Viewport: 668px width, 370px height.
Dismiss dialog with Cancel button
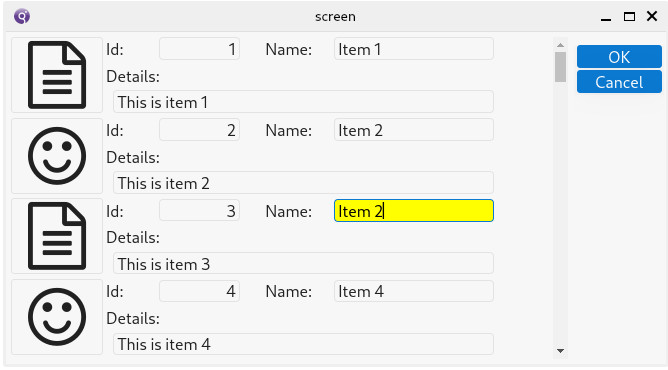619,82
